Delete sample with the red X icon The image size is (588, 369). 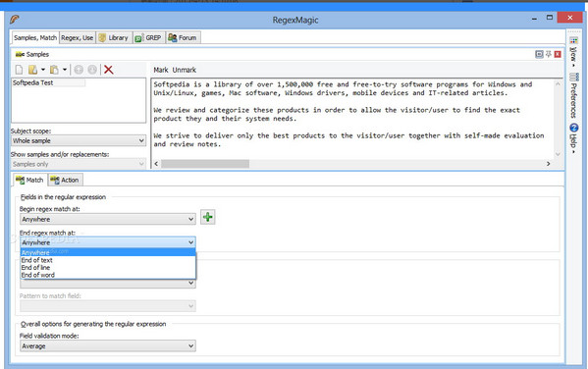point(108,70)
